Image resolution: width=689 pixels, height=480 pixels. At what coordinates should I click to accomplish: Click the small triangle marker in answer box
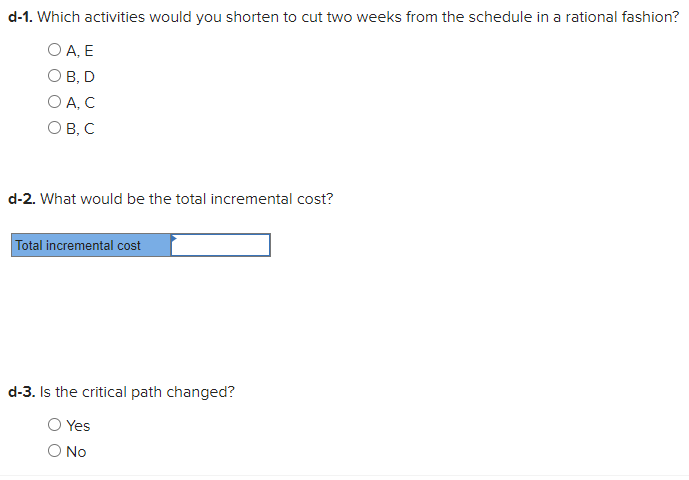(x=174, y=238)
